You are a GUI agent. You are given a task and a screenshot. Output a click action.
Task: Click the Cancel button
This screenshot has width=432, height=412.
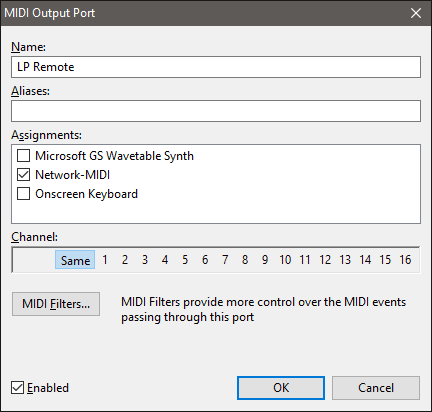[376, 388]
